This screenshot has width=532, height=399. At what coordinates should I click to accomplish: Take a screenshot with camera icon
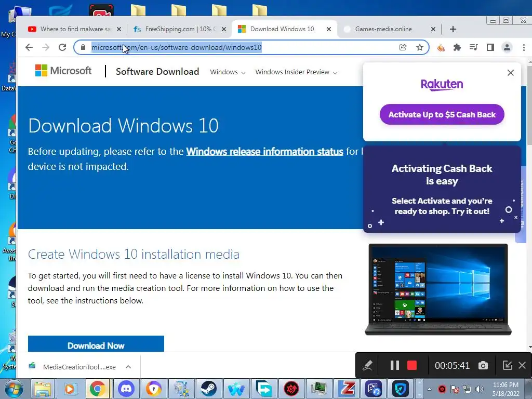483,365
